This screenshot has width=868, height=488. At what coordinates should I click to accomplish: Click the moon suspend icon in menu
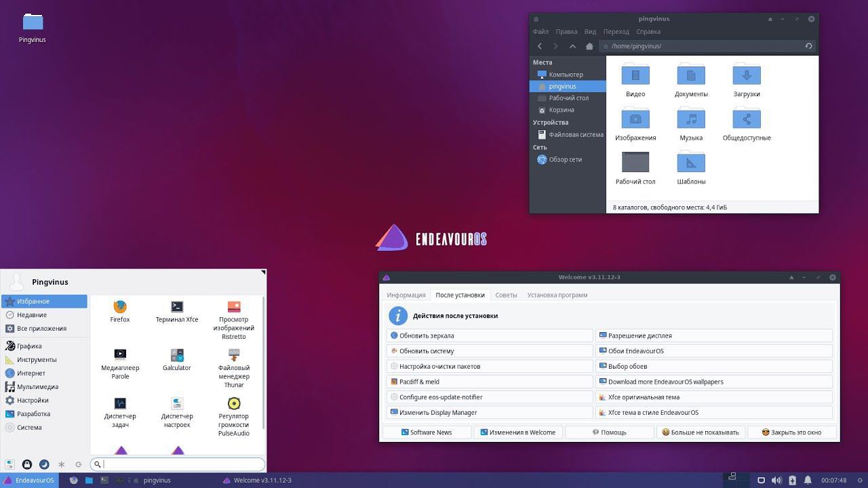(44, 464)
